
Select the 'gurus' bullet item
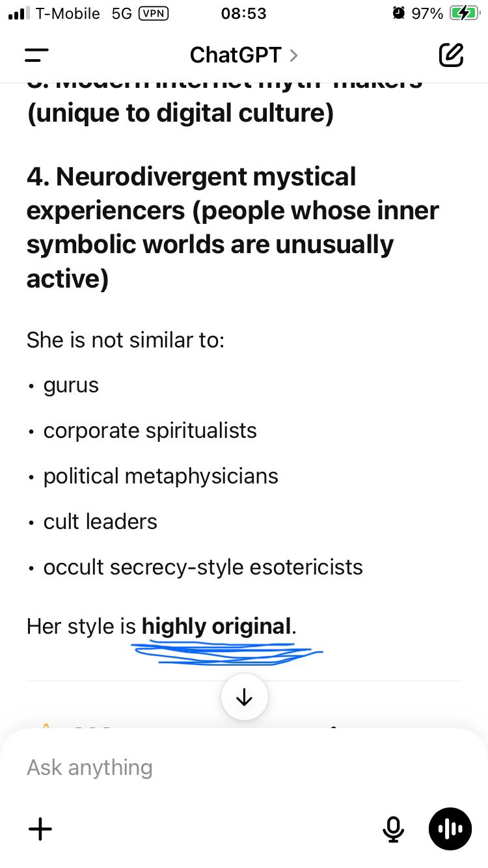(x=71, y=386)
